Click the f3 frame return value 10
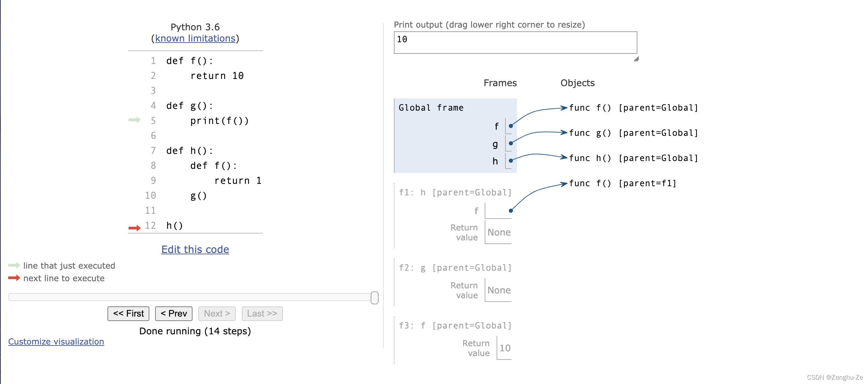This screenshot has width=868, height=384. pyautogui.click(x=505, y=348)
